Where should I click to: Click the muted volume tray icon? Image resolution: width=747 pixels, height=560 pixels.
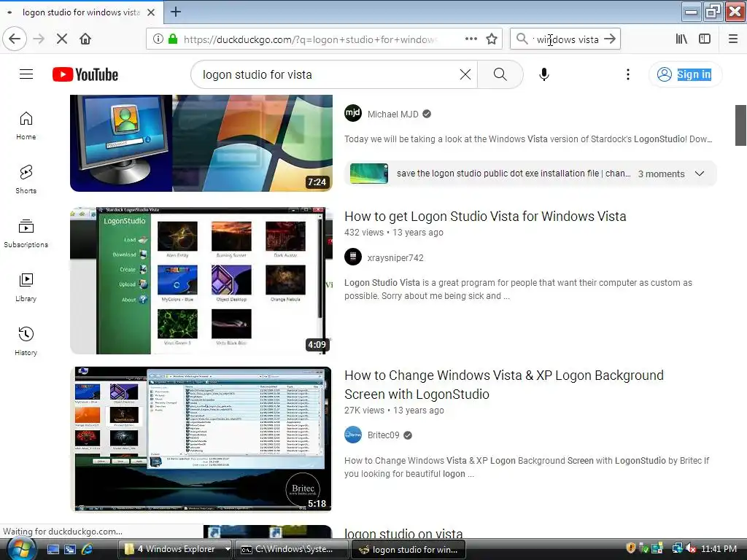[692, 548]
